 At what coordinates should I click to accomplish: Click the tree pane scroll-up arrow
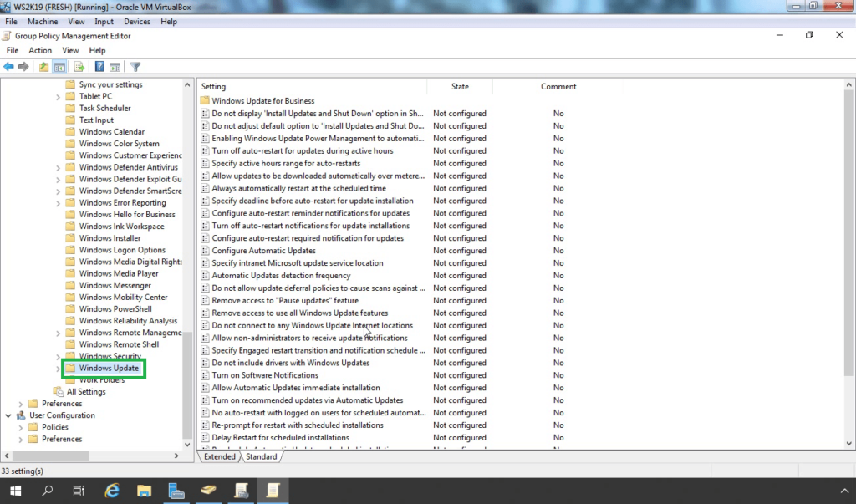pyautogui.click(x=187, y=85)
